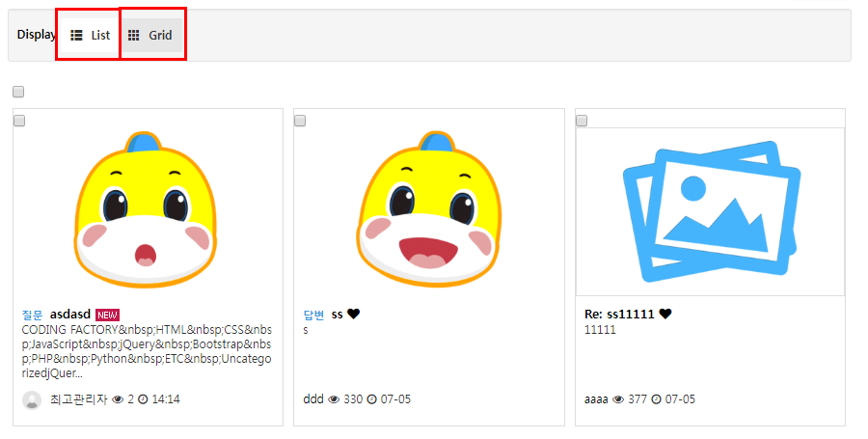This screenshot has width=868, height=439.
Task: Click the date 07-05 on ddd card
Action: [x=395, y=399]
